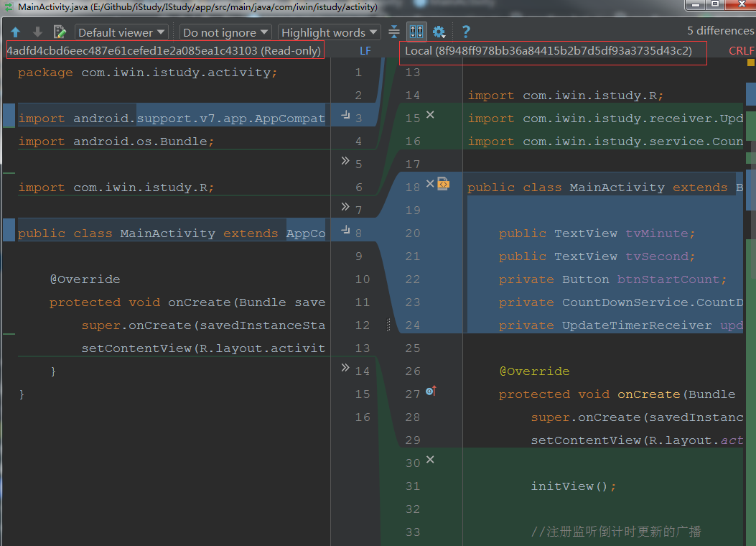Toggle synchronized scrolling of both panes
Screen dimensions: 756x546
pyautogui.click(x=416, y=32)
